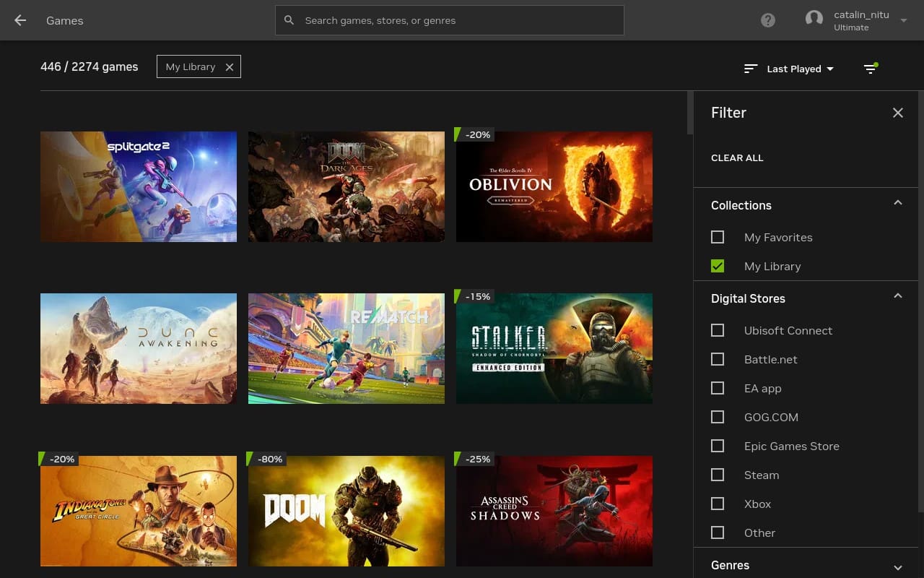
Task: Open the help question mark icon
Action: point(768,20)
